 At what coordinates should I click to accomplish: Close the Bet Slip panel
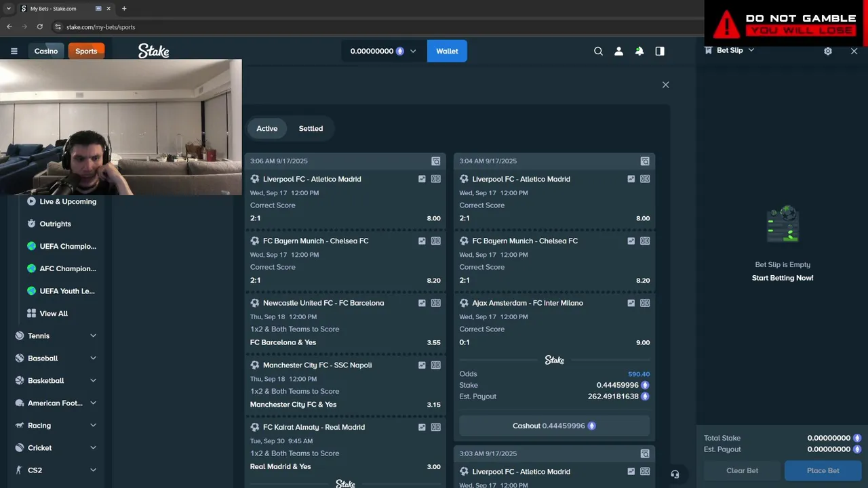(x=854, y=51)
